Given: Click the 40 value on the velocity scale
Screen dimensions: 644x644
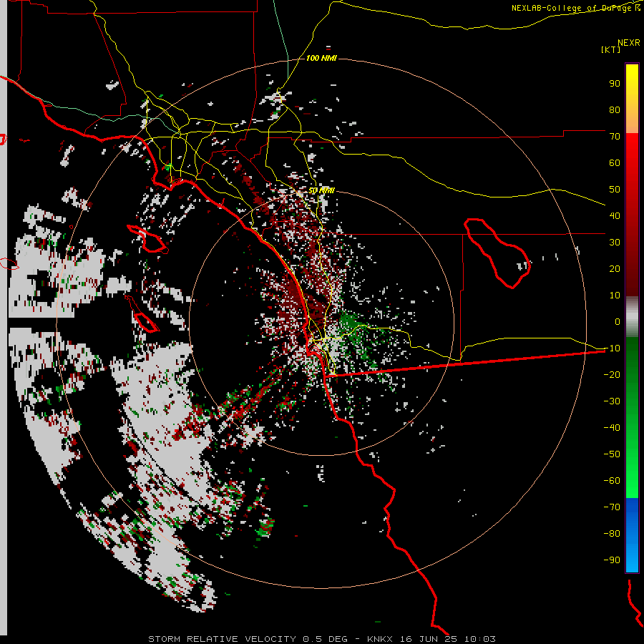Looking at the screenshot, I should (x=615, y=215).
